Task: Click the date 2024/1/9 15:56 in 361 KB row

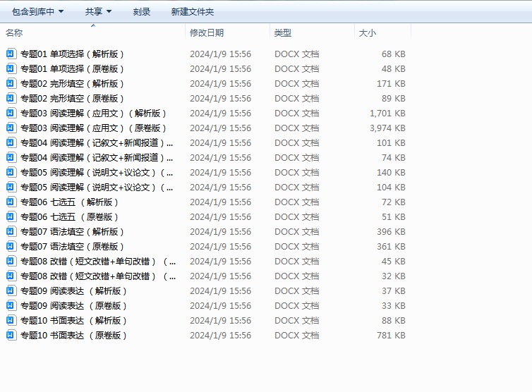Action: [x=221, y=247]
